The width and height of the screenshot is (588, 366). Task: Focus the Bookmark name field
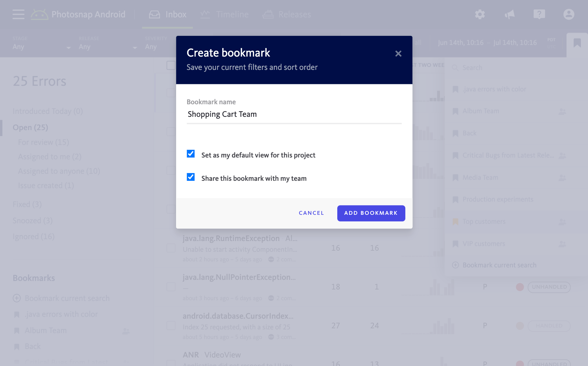pos(294,114)
